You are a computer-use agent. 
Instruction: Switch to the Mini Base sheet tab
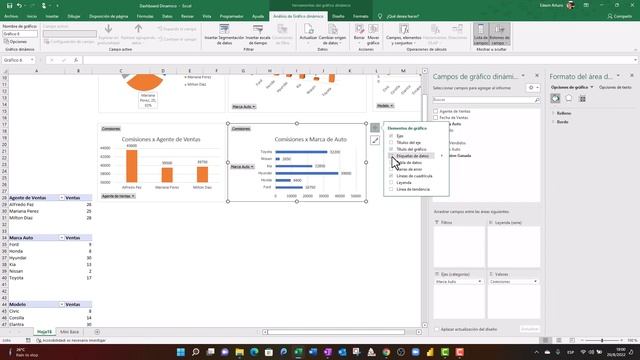coord(69,332)
